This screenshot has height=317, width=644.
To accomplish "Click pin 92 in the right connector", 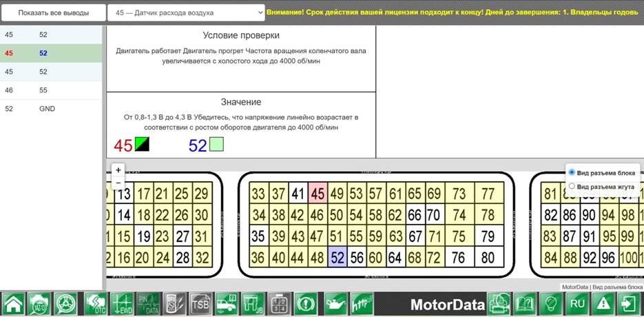I will click(589, 257).
